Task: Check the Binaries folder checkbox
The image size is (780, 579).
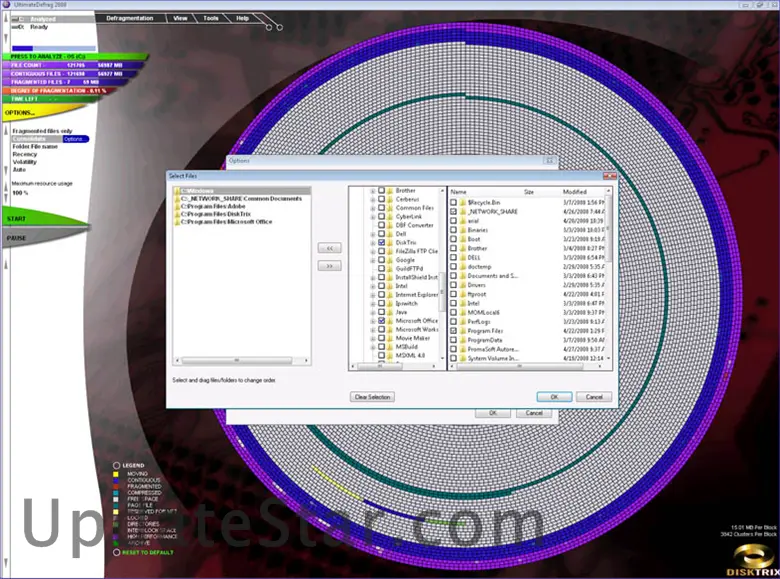Action: (454, 228)
